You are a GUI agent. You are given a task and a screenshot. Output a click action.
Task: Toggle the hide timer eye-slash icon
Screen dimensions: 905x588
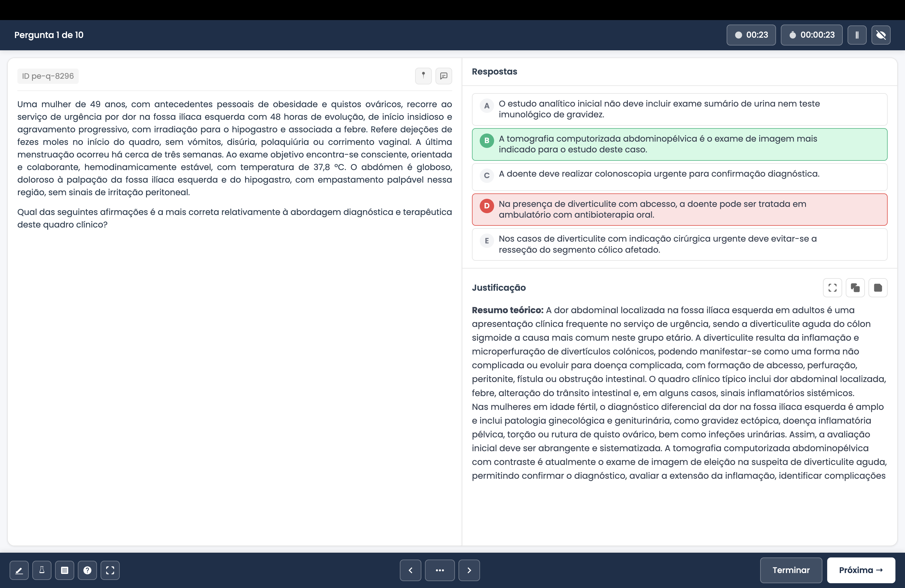click(881, 35)
